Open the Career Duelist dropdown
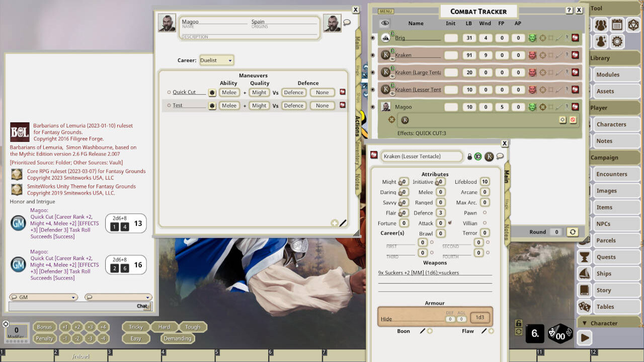Viewport: 644px width, 362px height. click(216, 60)
